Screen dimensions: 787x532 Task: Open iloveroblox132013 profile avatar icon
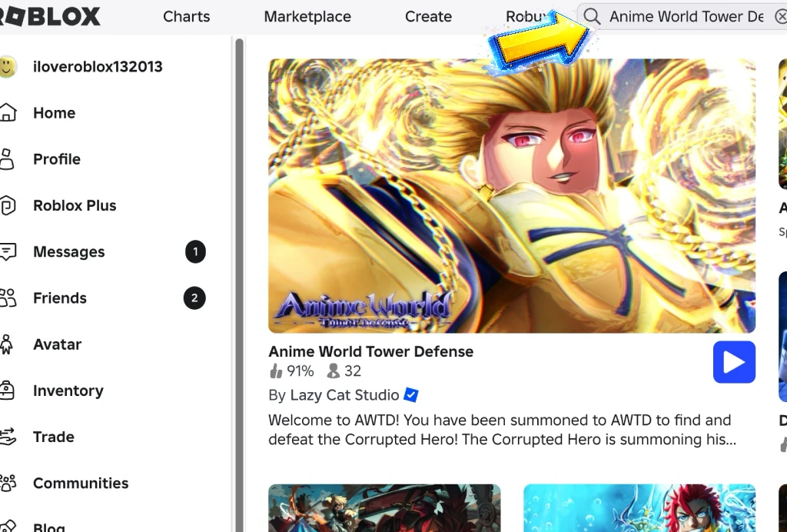click(8, 67)
